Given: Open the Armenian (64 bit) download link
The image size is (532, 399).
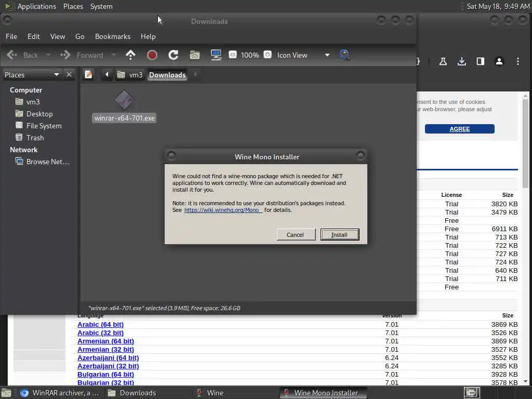Looking at the screenshot, I should pos(105,341).
